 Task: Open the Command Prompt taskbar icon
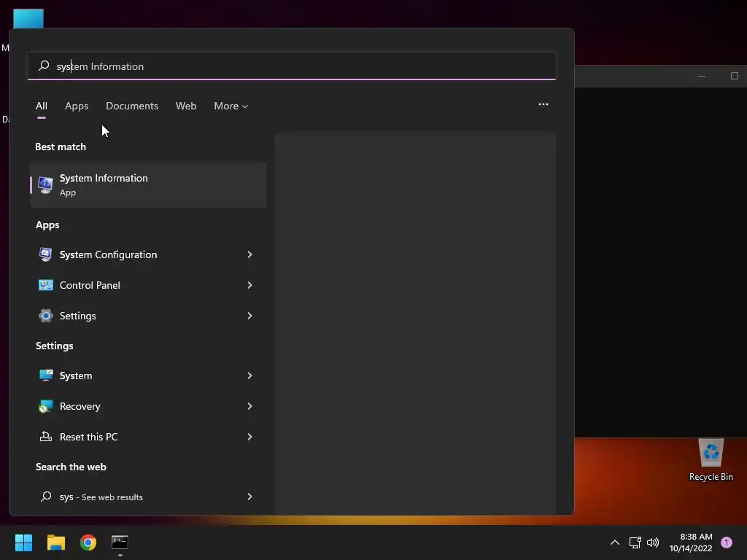120,542
